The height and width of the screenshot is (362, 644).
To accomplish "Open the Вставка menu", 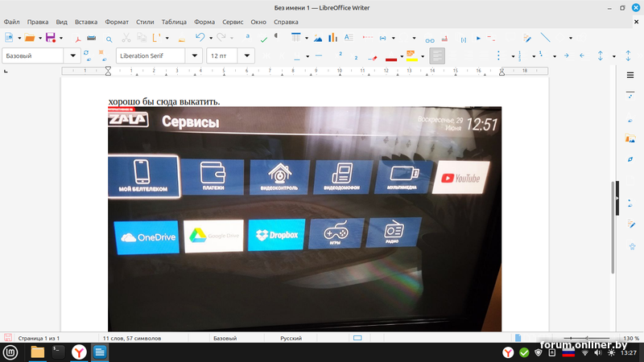I will (x=85, y=22).
